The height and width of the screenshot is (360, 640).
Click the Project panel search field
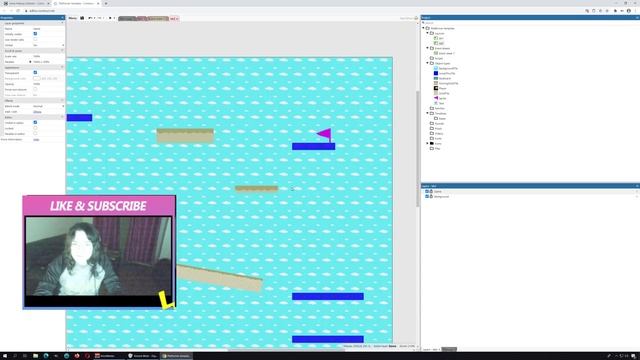tap(530, 23)
